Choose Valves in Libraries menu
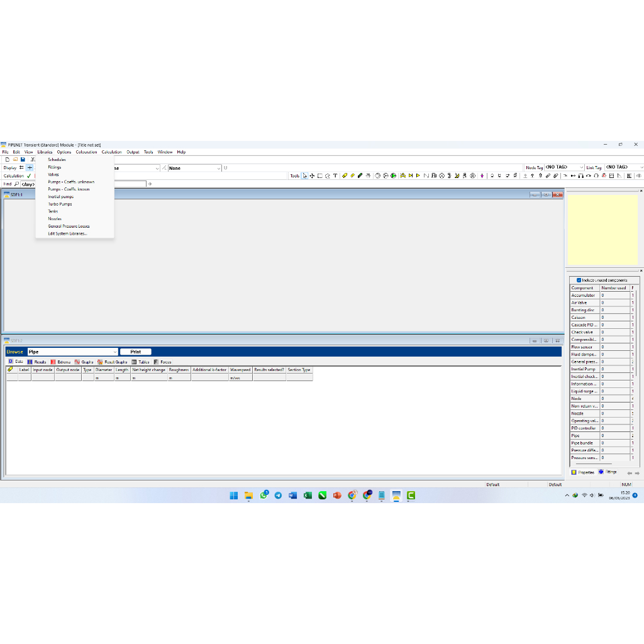644x644 pixels. pyautogui.click(x=53, y=175)
